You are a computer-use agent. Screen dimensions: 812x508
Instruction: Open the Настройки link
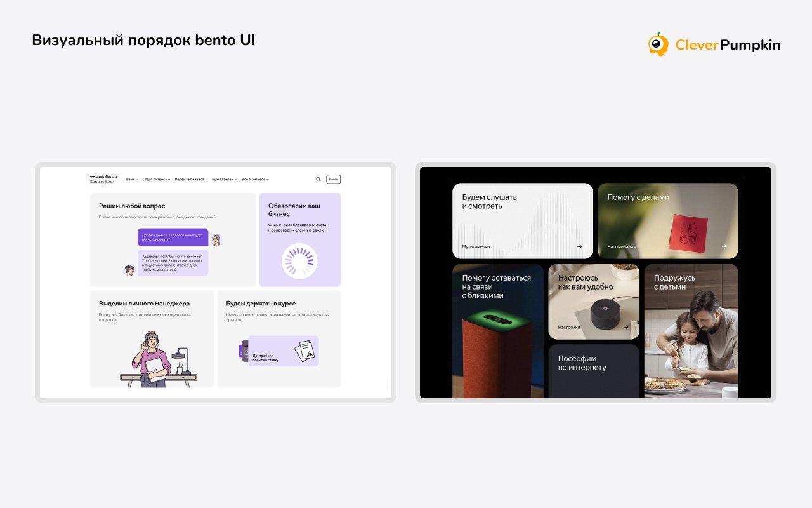569,328
